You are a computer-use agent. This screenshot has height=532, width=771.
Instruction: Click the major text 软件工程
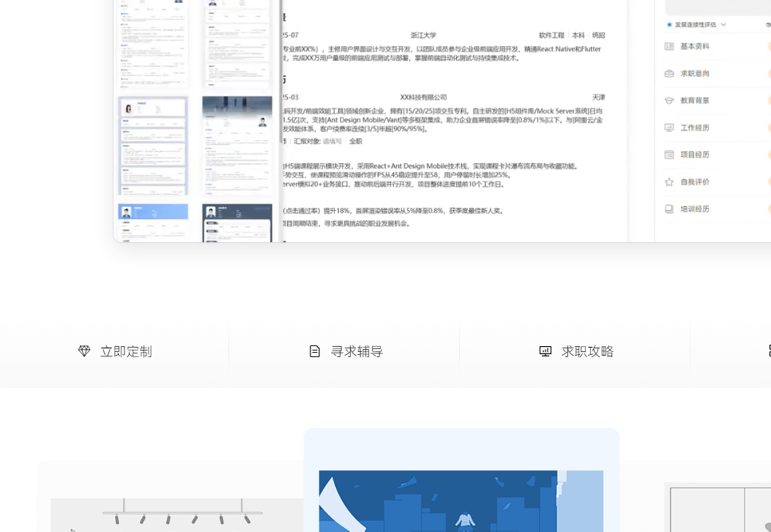click(551, 35)
